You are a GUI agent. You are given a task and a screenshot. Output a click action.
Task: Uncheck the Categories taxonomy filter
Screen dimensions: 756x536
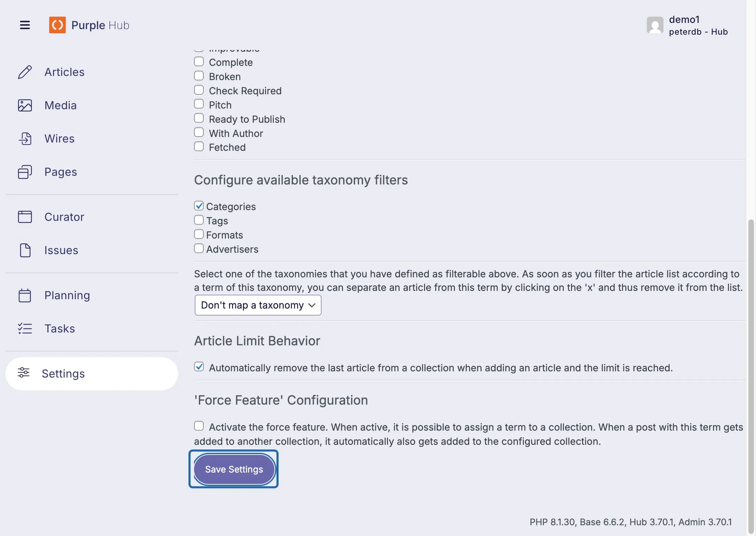click(x=199, y=206)
